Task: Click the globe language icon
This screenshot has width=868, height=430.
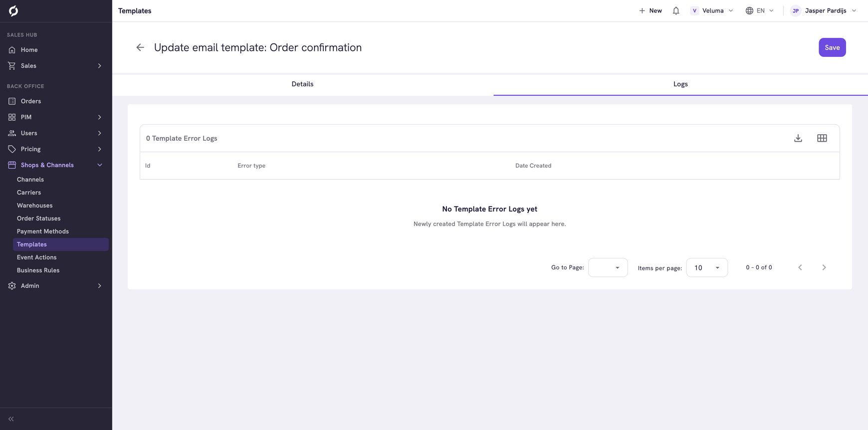Action: (749, 10)
